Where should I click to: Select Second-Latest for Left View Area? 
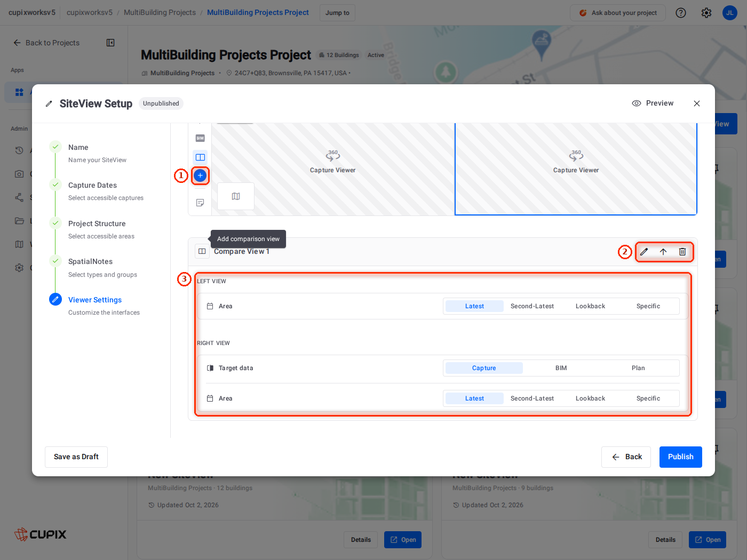[x=532, y=306]
